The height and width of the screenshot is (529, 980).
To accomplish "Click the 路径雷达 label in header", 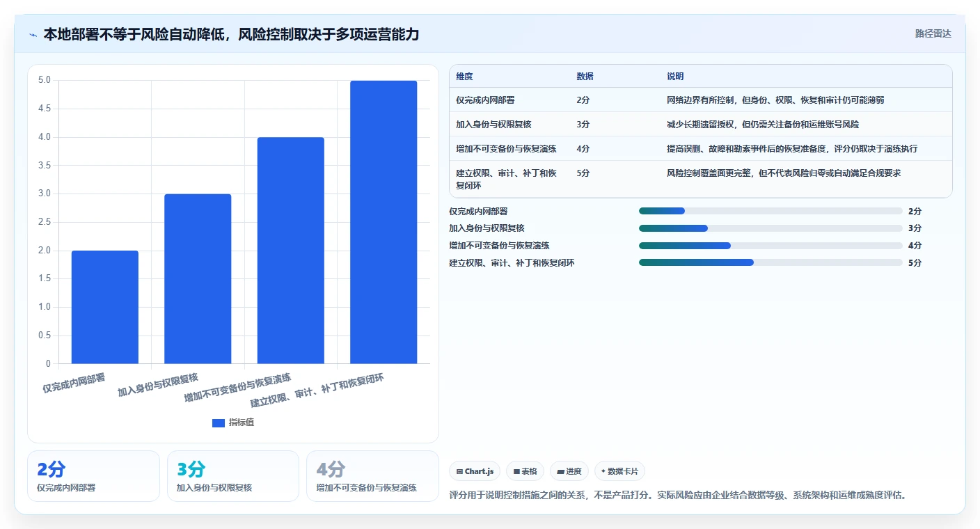I will pyautogui.click(x=933, y=33).
